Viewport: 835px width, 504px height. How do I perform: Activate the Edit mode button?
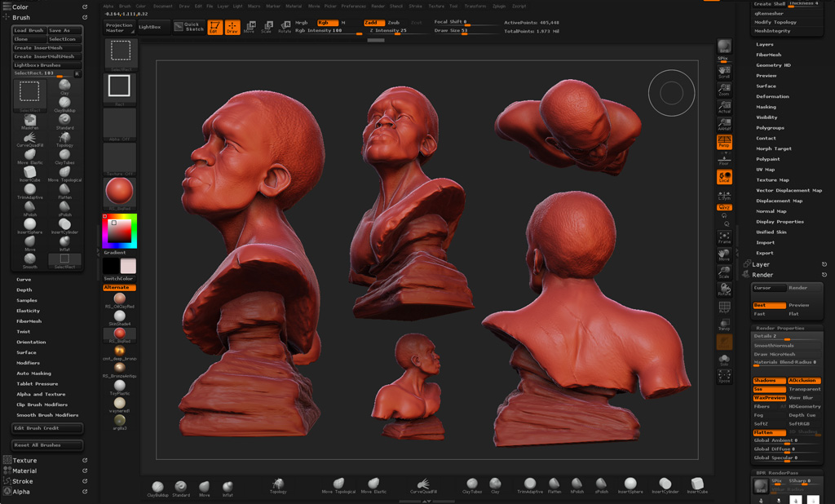pos(215,28)
